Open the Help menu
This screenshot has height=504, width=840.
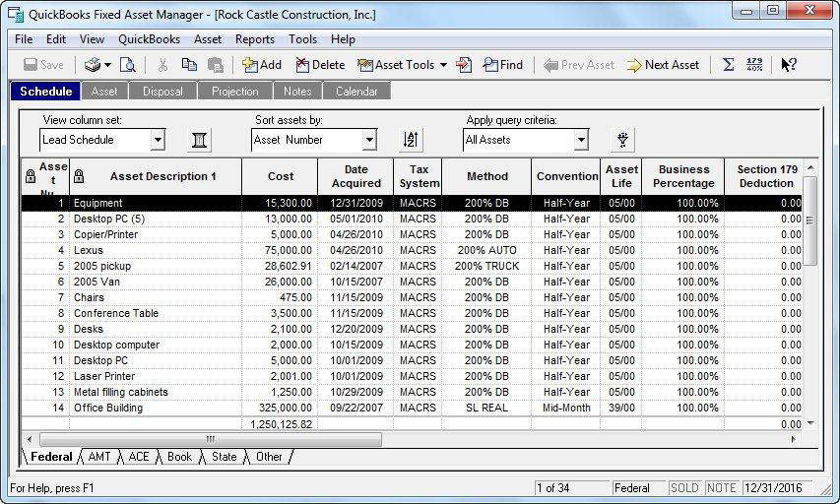click(x=343, y=39)
